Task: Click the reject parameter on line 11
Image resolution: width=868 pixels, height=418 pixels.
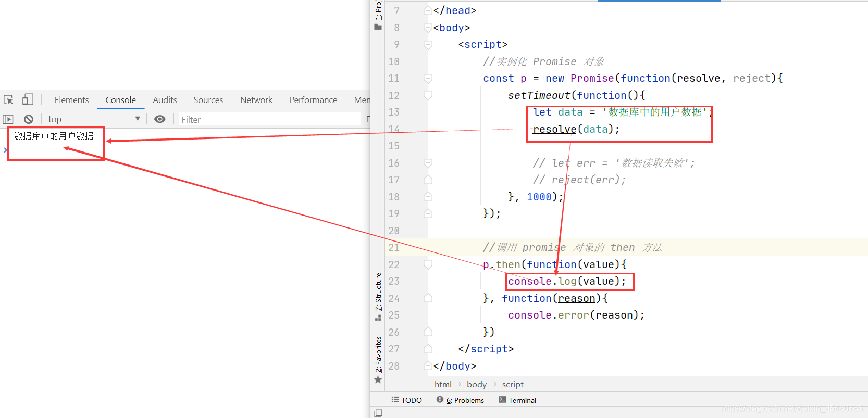Action: tap(751, 78)
